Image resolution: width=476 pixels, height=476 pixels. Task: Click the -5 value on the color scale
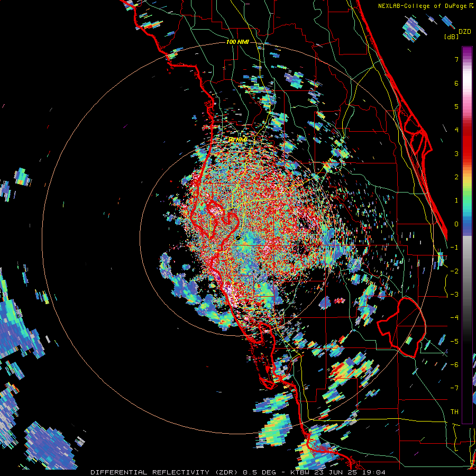coord(454,342)
